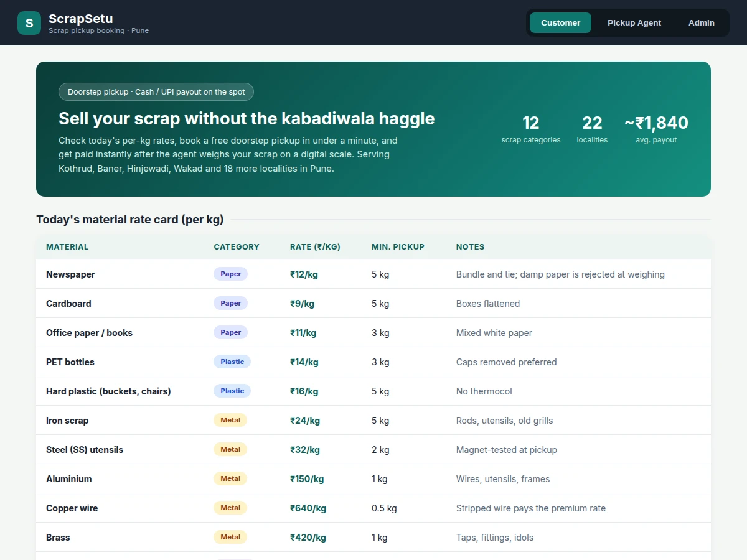Open the Pickup Agent tab

tap(634, 23)
